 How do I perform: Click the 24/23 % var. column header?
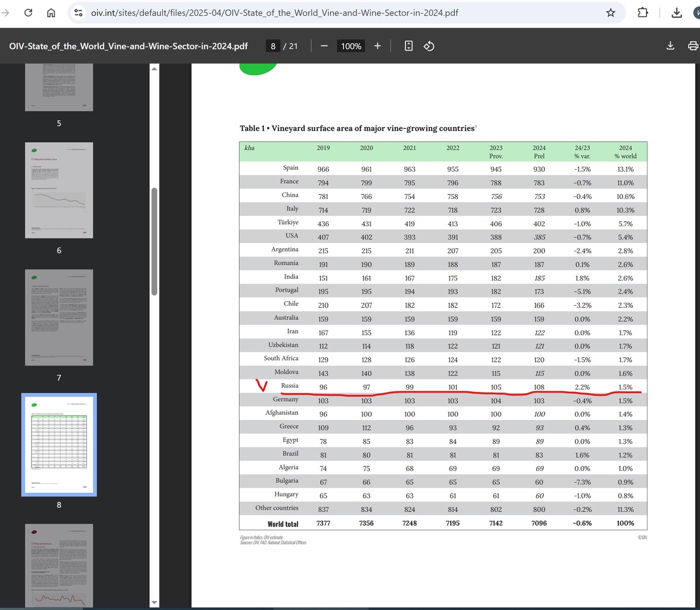pyautogui.click(x=582, y=152)
